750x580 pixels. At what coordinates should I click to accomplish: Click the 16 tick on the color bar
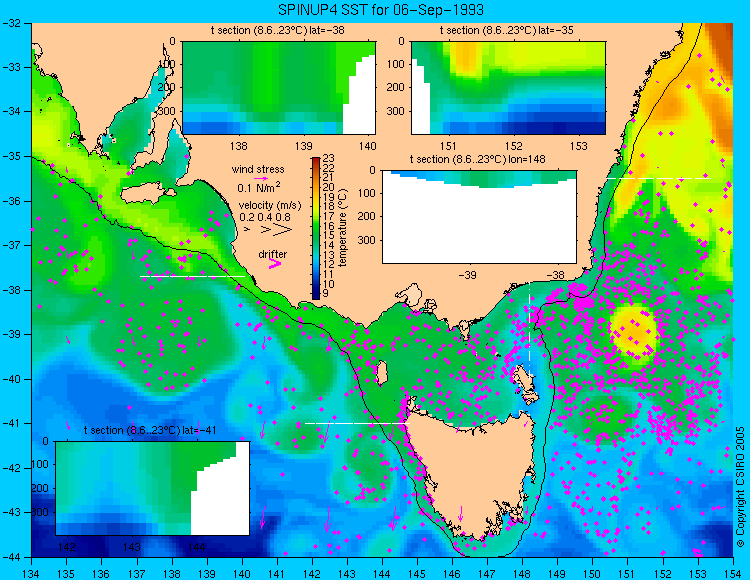[329, 226]
